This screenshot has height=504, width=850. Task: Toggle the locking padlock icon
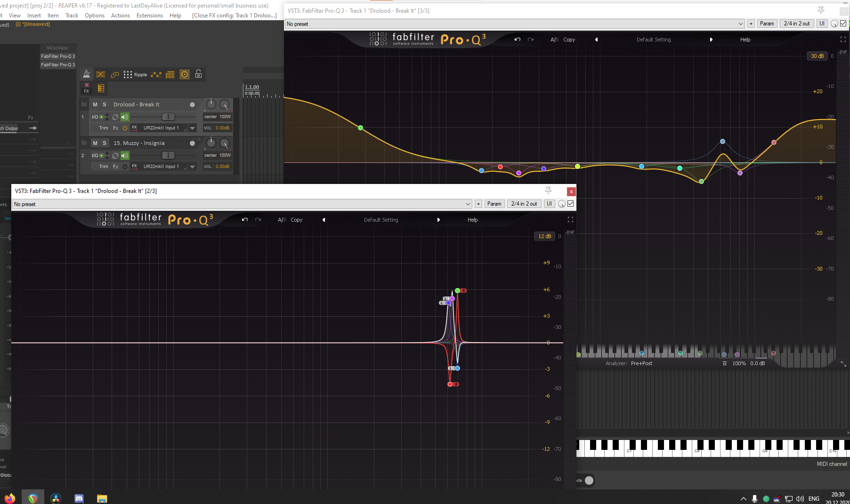point(199,74)
